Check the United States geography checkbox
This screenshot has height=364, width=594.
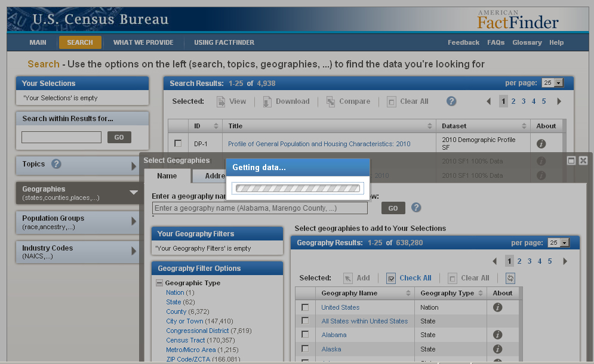[305, 307]
